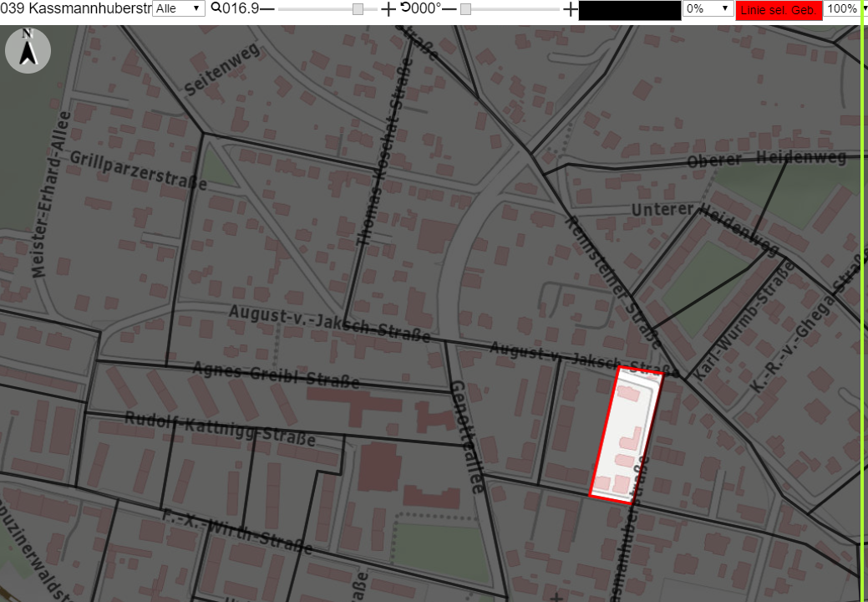The image size is (868, 602).
Task: Click the rotation slider handle
Action: (x=465, y=9)
